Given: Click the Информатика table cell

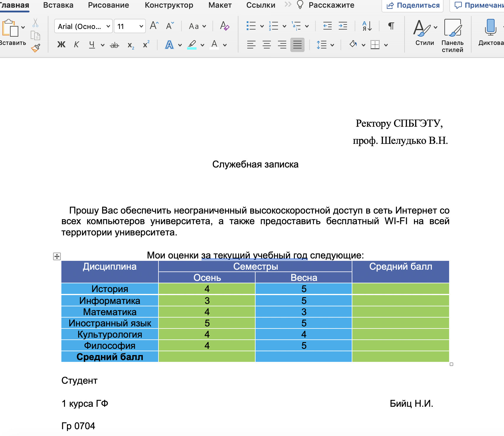Looking at the screenshot, I should pos(110,300).
